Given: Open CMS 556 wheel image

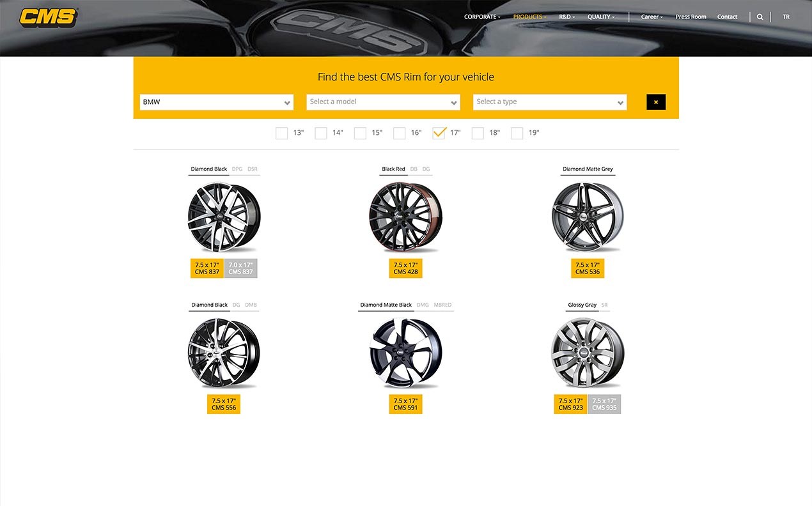Looking at the screenshot, I should coord(224,353).
